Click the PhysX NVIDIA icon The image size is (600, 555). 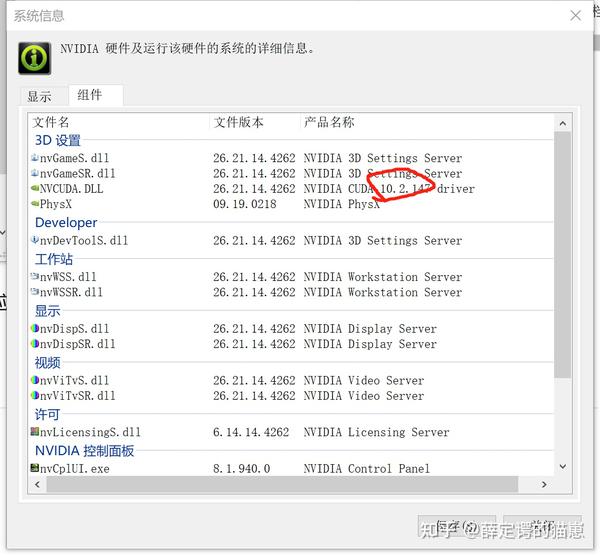(x=35, y=203)
